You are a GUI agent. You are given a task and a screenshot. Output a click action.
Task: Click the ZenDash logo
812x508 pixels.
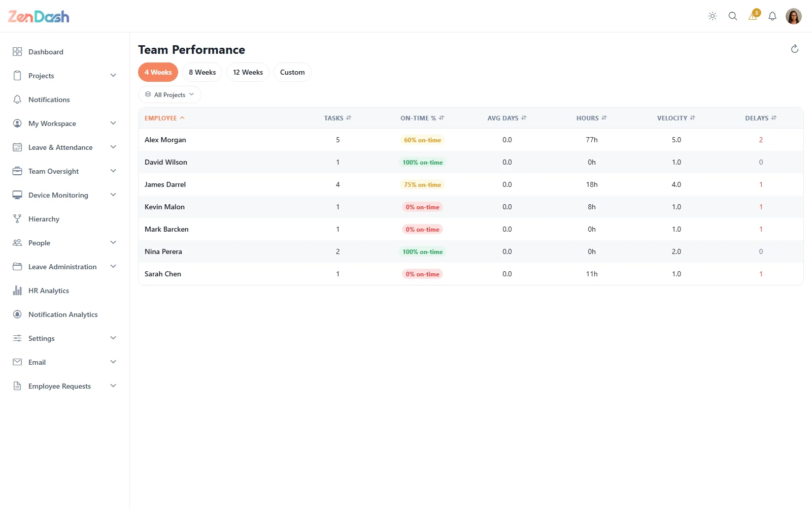[39, 16]
